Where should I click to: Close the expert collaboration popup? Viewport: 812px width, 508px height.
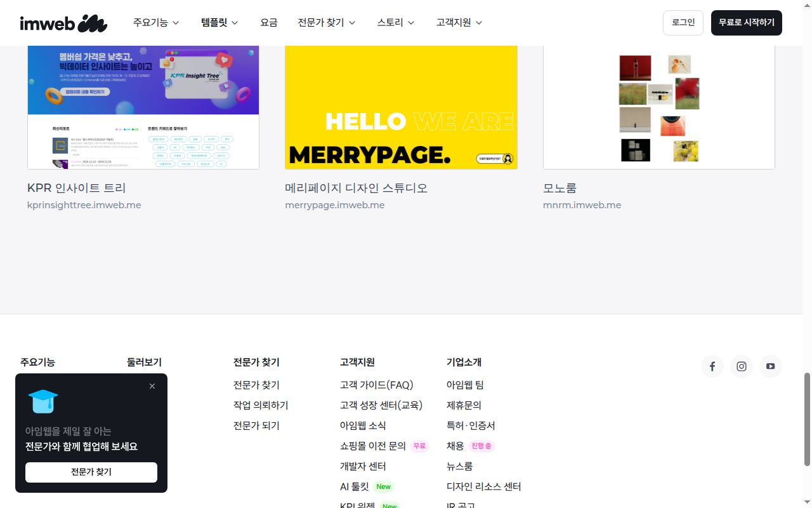152,386
